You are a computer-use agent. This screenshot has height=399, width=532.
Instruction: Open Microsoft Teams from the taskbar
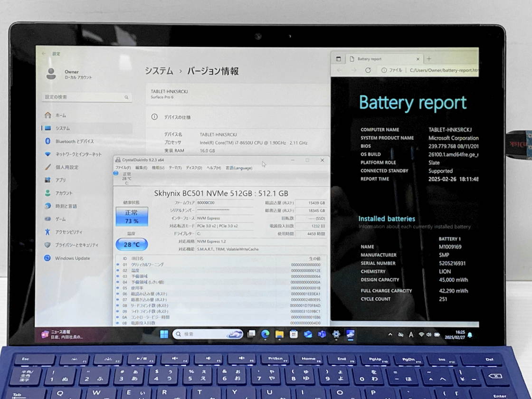322,334
